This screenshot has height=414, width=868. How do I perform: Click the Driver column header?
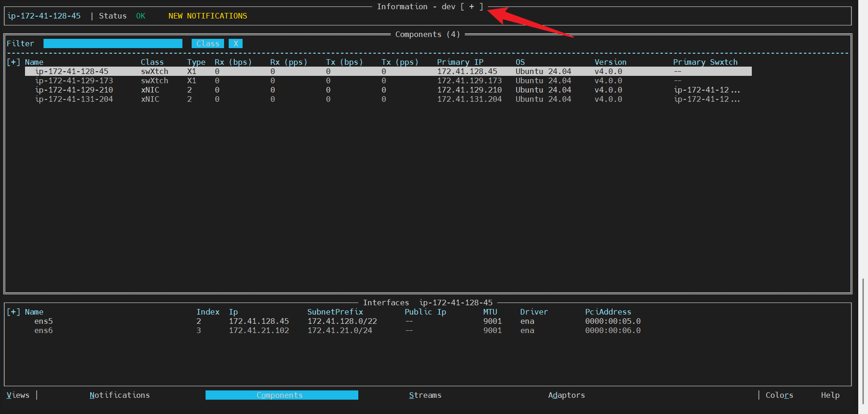pos(534,312)
